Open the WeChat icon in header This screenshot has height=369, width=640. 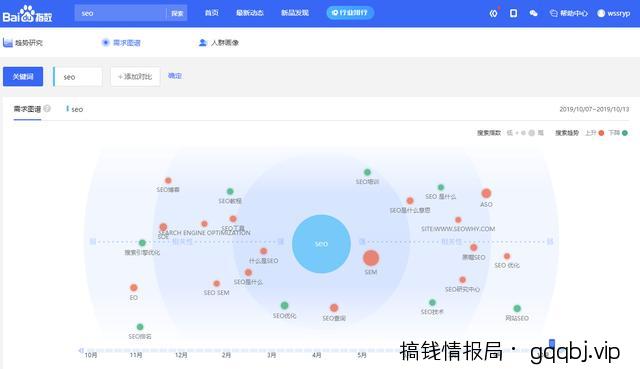pos(533,13)
